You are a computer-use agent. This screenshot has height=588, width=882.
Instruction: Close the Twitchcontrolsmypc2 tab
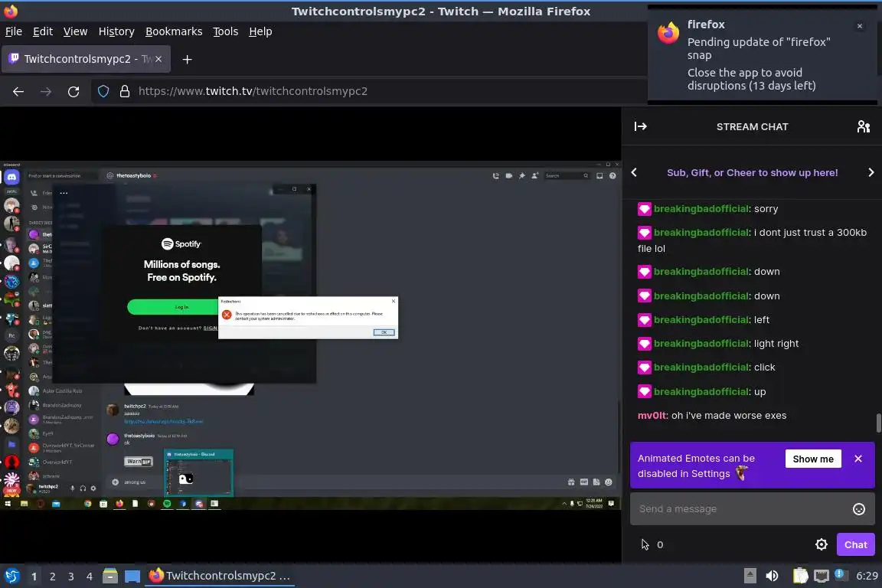pos(158,59)
